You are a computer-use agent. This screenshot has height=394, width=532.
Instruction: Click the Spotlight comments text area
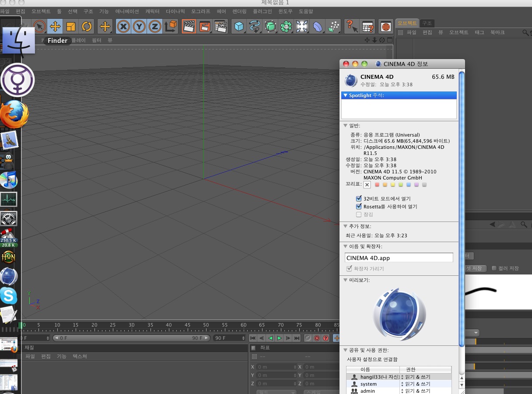click(x=399, y=109)
